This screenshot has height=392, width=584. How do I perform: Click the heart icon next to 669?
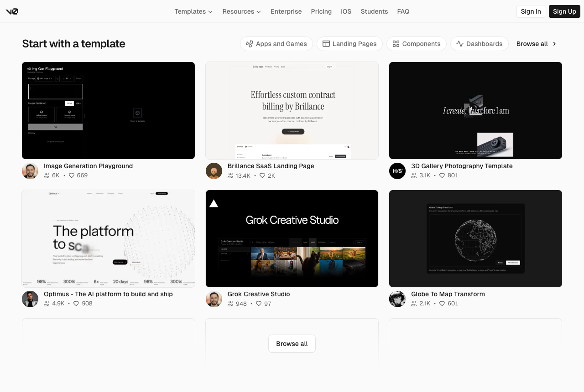coord(72,175)
